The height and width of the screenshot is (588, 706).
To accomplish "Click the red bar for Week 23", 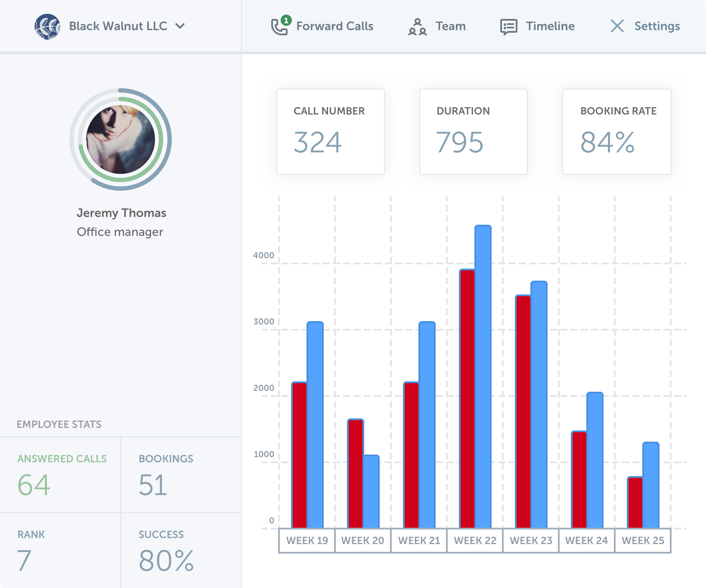I will tap(523, 412).
